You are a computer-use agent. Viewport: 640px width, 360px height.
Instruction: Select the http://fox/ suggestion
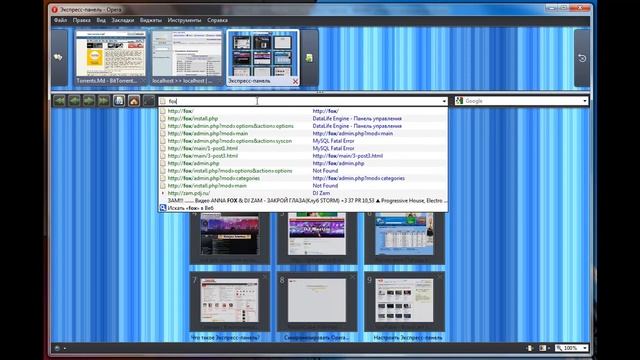(303, 111)
